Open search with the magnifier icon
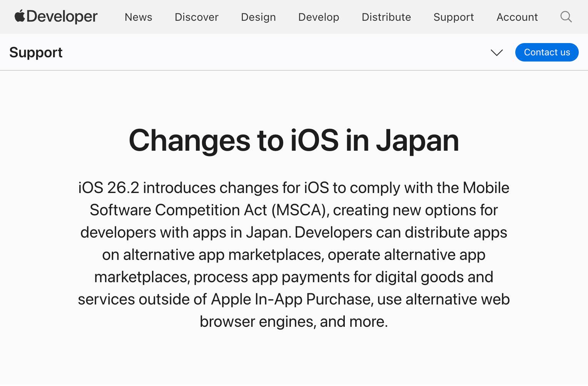This screenshot has height=386, width=588. [566, 17]
